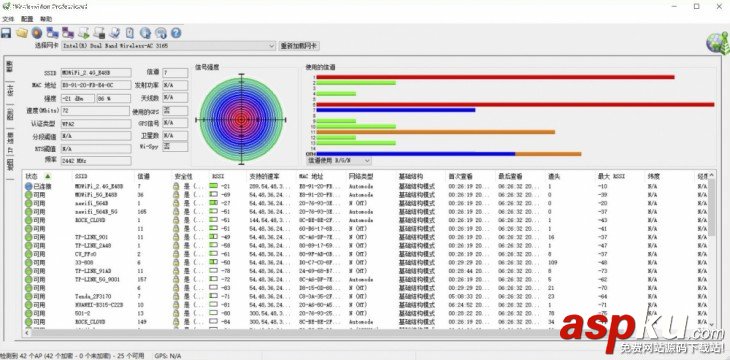
Task: Click the clipboard document toolbar icon
Action: pos(130,33)
